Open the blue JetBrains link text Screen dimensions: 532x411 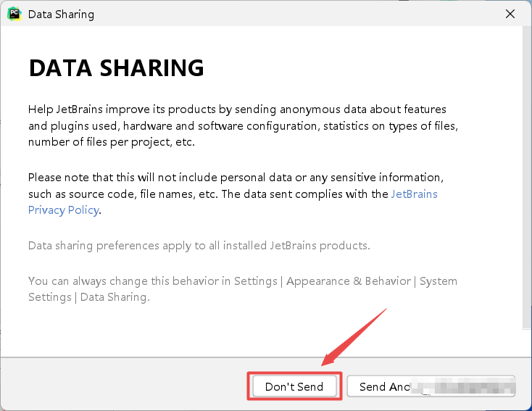[x=414, y=194]
